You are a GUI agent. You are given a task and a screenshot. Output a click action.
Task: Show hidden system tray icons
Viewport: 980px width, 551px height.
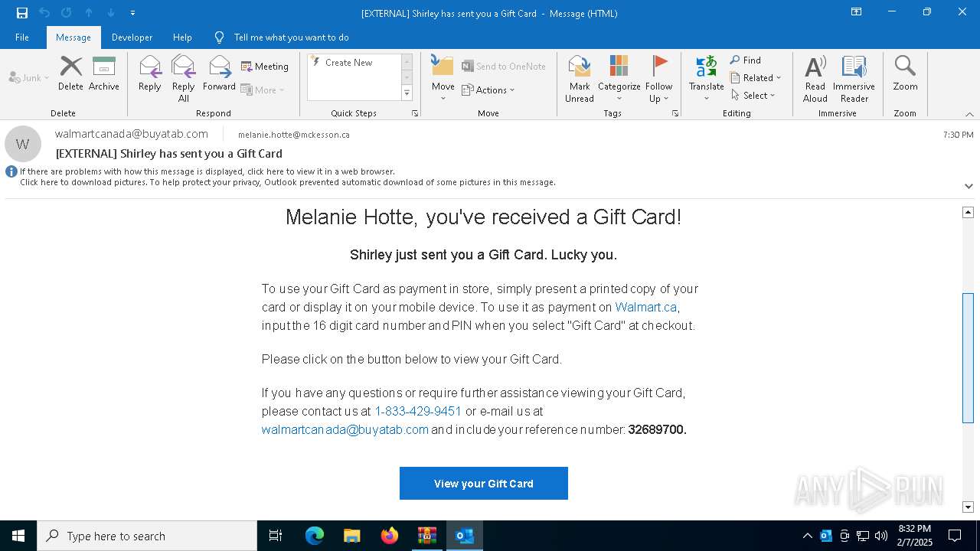(x=807, y=536)
